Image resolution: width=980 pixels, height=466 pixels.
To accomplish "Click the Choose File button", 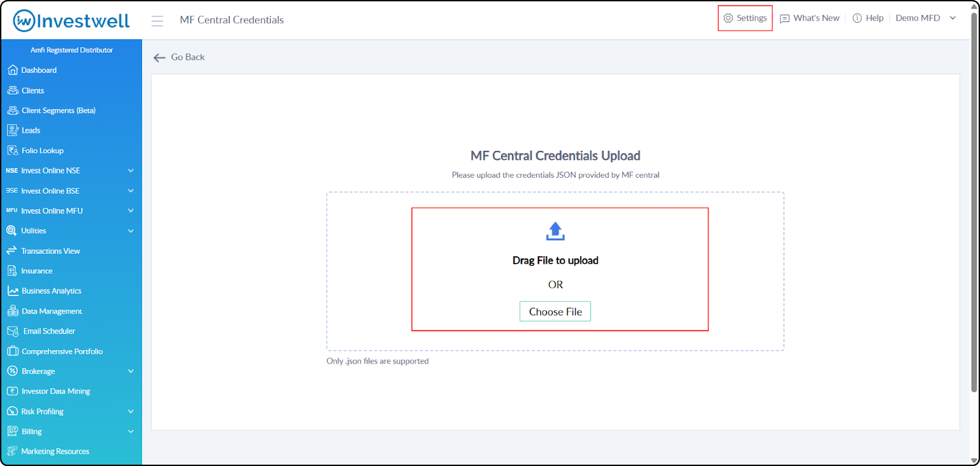I will (x=556, y=311).
